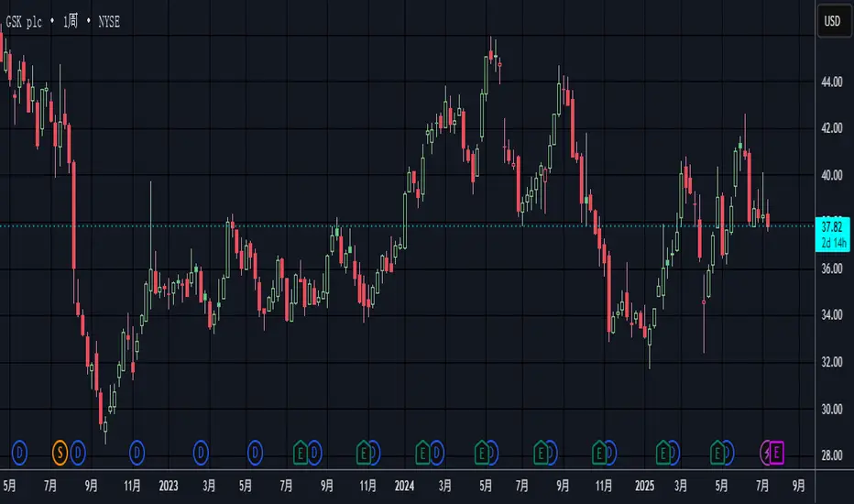Select the leftmost blue D dividend marker
This screenshot has height=504, width=854.
[21, 450]
